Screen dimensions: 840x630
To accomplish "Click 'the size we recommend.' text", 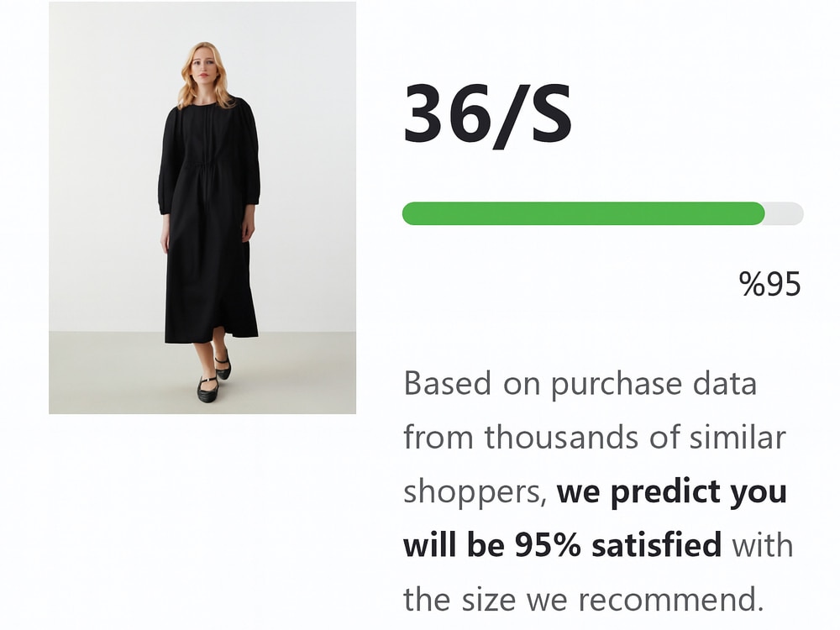I will pyautogui.click(x=584, y=599).
